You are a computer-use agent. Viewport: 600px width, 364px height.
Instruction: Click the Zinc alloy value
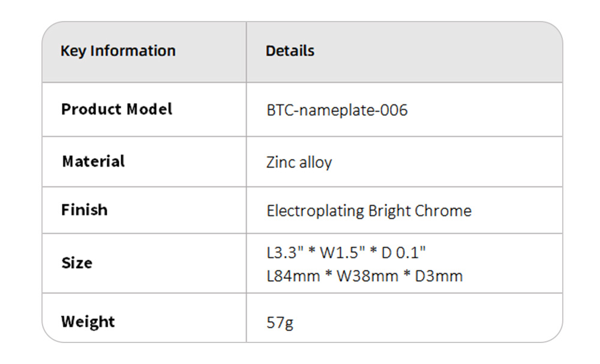click(299, 163)
